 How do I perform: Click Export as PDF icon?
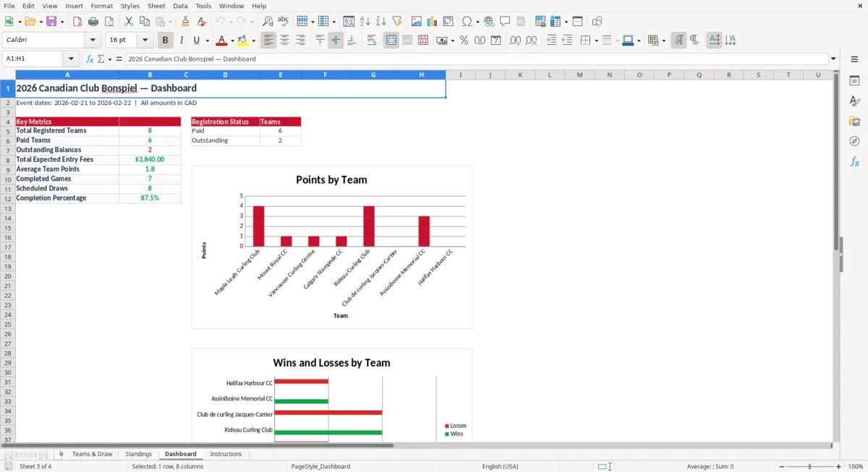[77, 21]
